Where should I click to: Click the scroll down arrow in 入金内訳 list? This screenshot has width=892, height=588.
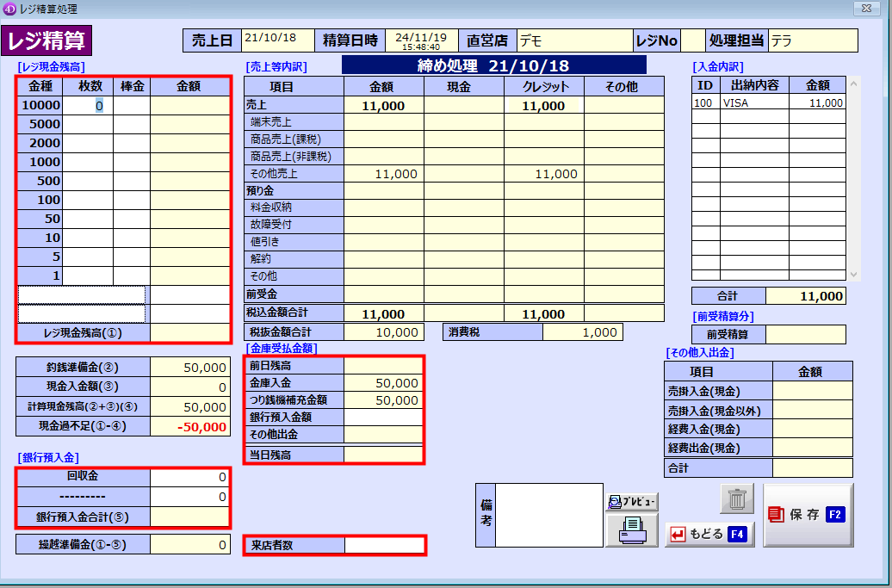(852, 274)
